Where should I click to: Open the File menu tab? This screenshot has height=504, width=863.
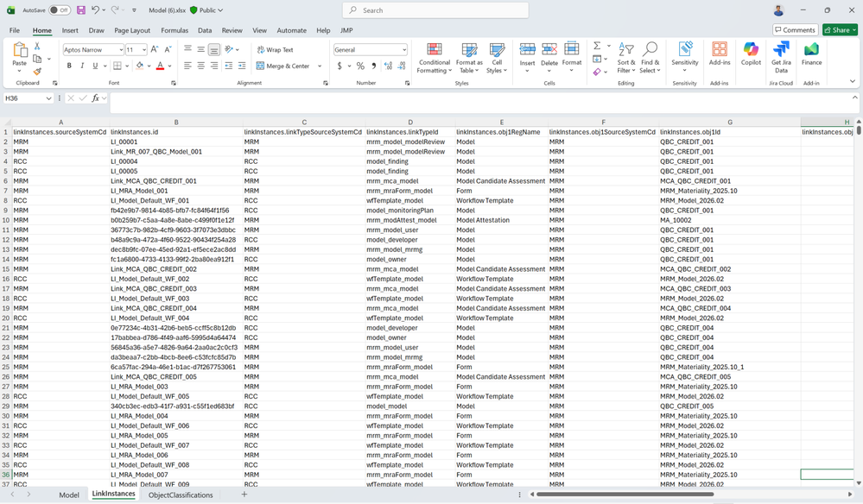click(15, 30)
